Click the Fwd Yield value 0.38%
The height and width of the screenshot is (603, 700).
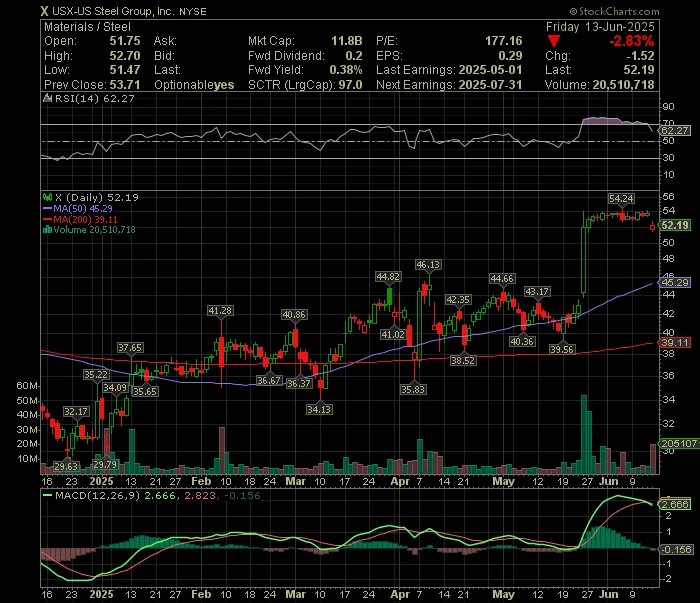point(346,70)
